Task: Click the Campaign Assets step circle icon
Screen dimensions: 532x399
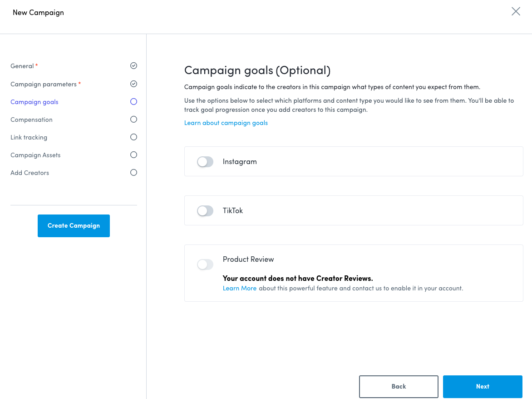Action: [133, 155]
